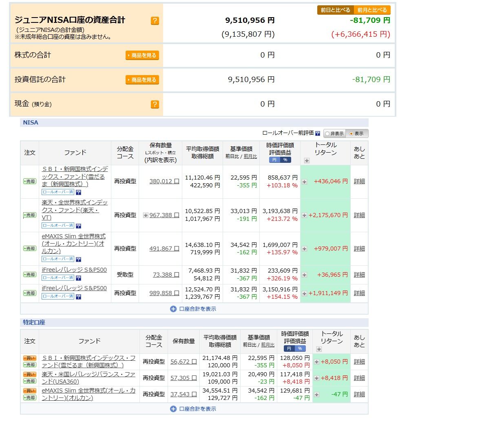
Task: Click the help icon under 楽天・全世界株式 fund
Action: tap(78, 226)
